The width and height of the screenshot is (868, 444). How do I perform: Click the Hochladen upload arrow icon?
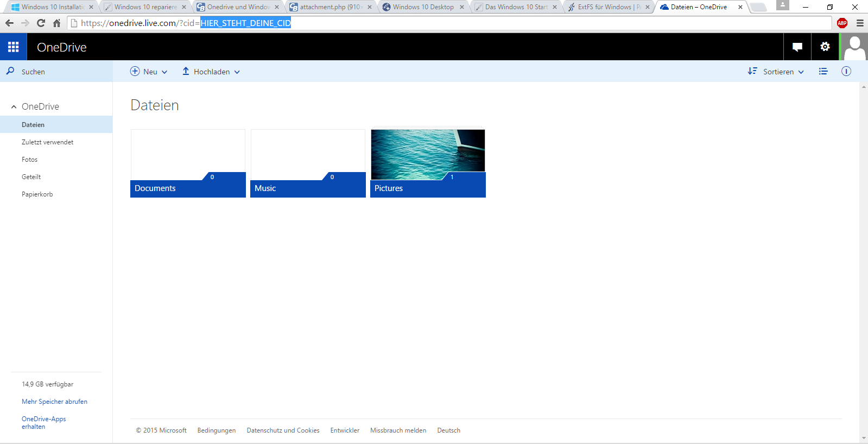(186, 71)
